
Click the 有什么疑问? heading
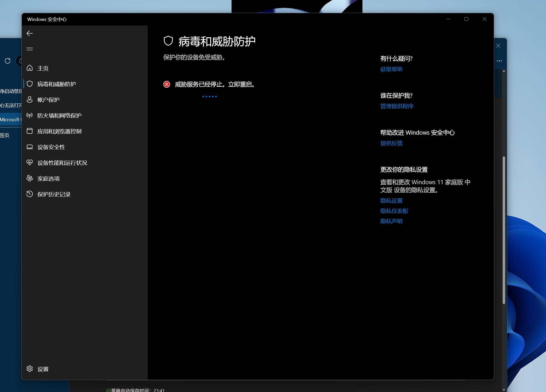[396, 59]
